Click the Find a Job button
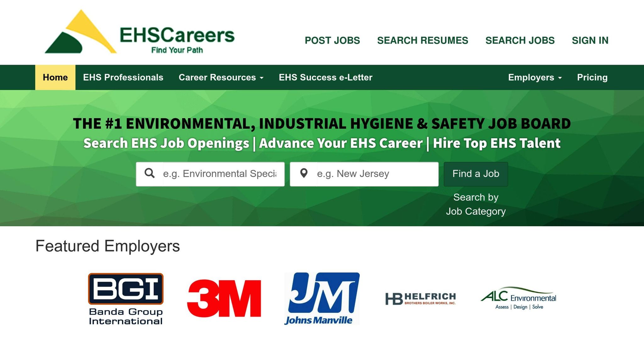This screenshot has height=362, width=644. [x=475, y=173]
